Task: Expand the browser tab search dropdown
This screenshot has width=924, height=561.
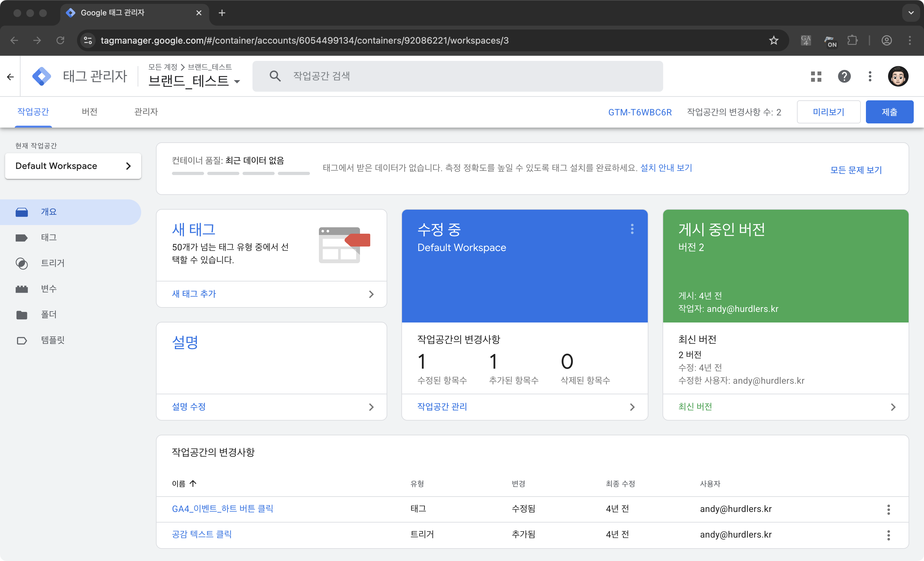Action: coord(911,13)
